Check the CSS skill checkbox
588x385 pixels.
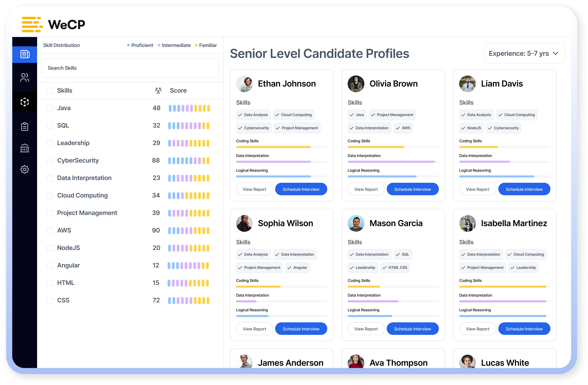pyautogui.click(x=50, y=300)
